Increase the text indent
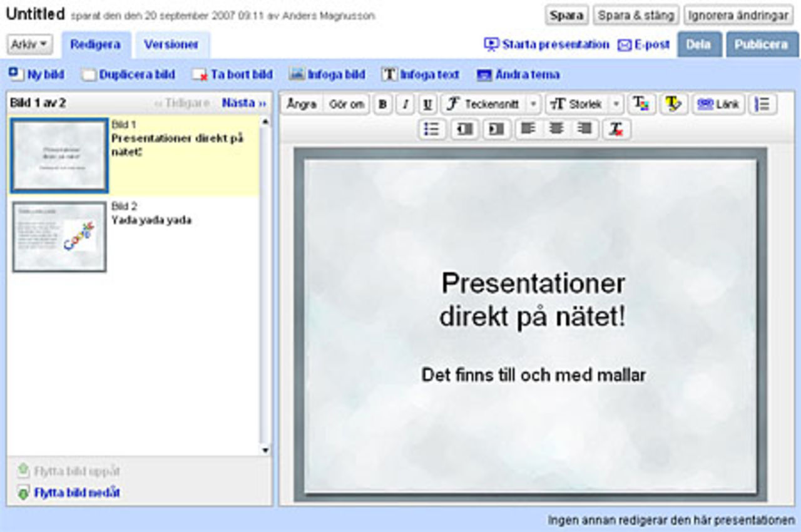The height and width of the screenshot is (532, 801). [x=494, y=130]
